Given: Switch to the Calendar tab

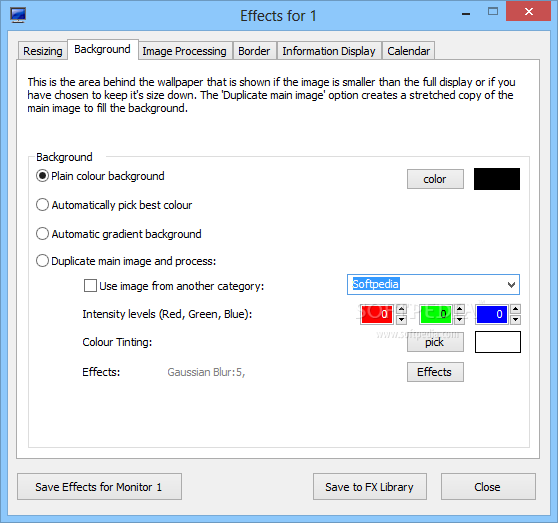Looking at the screenshot, I should [x=409, y=51].
